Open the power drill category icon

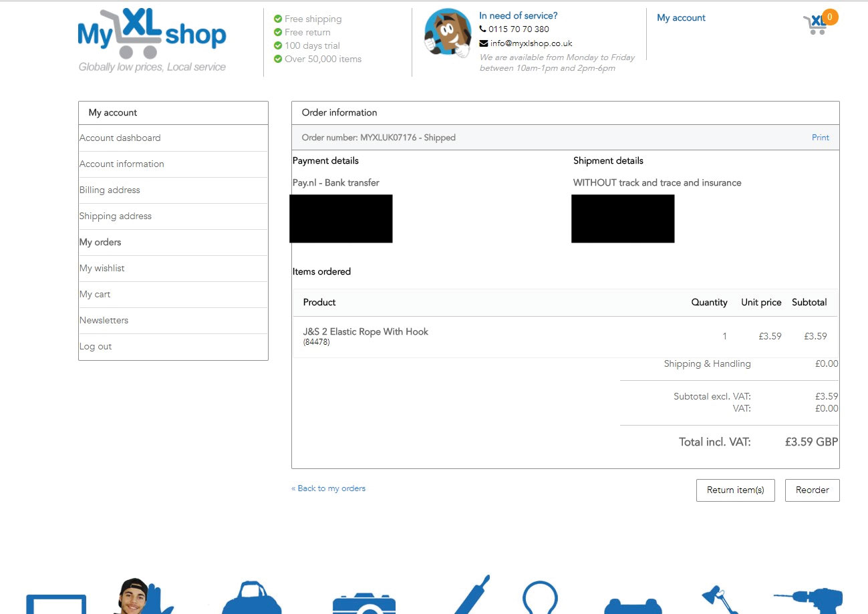809,601
